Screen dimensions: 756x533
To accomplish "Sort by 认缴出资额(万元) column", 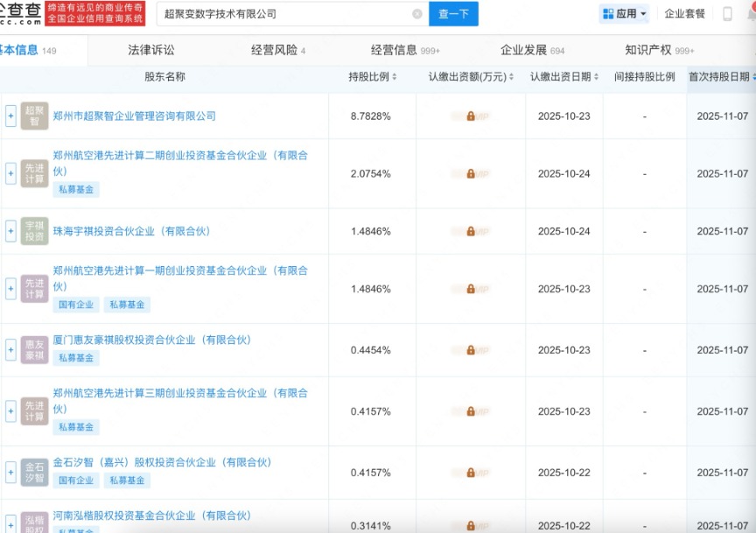I will click(x=471, y=77).
